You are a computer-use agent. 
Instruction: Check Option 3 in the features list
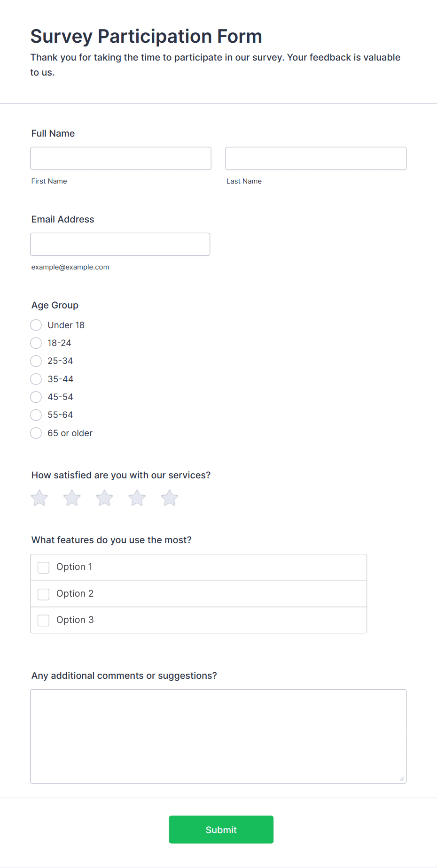(x=43, y=620)
